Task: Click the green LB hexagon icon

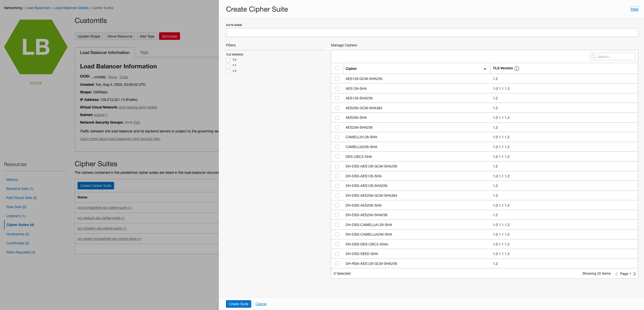Action: (x=36, y=47)
